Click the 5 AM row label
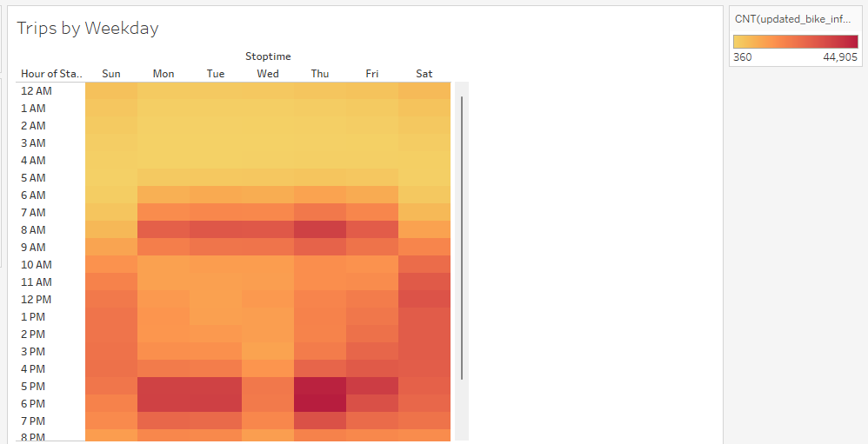This screenshot has height=444, width=868. tap(33, 178)
